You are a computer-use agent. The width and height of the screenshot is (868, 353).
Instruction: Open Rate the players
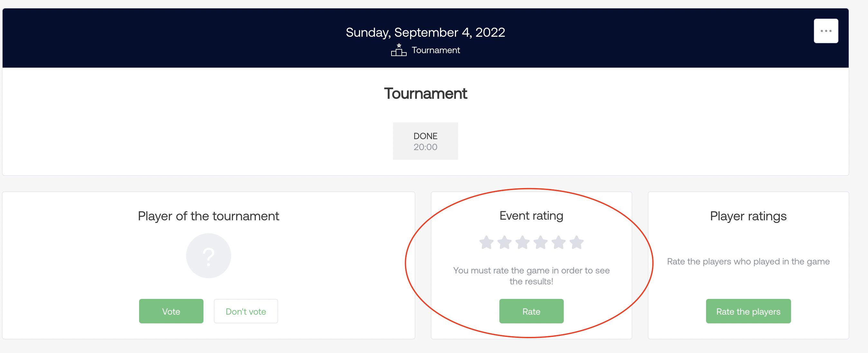(748, 311)
